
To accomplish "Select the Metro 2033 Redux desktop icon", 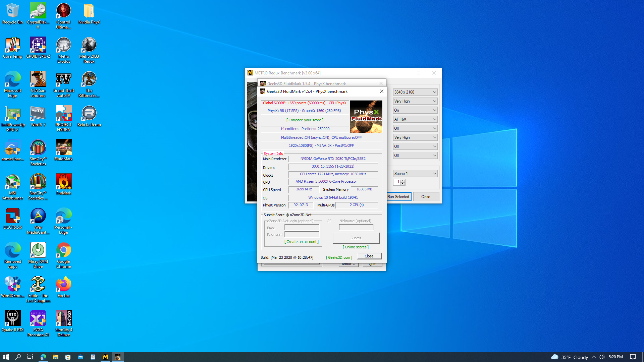I will 89,50.
